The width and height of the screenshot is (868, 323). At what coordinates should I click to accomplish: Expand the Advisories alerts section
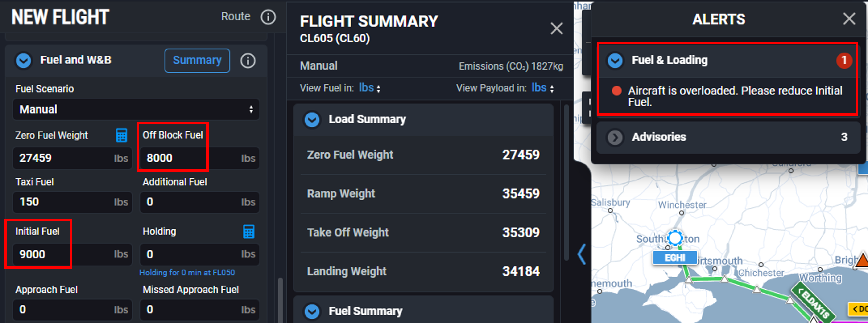615,137
